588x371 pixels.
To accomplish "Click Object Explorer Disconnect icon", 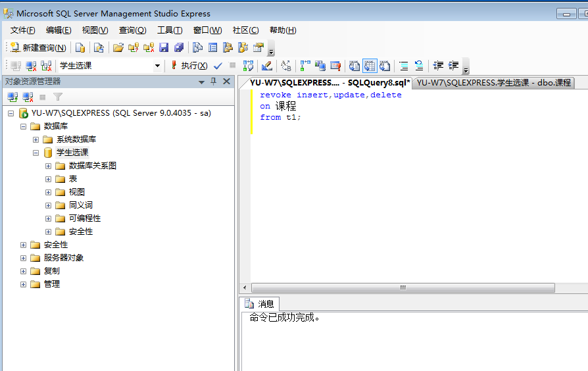I will (x=28, y=97).
